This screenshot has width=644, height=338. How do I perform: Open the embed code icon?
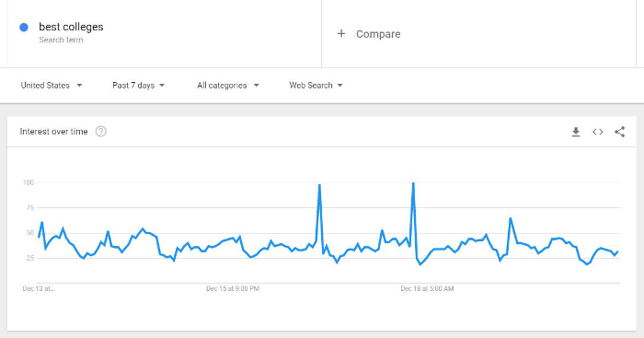pyautogui.click(x=598, y=132)
